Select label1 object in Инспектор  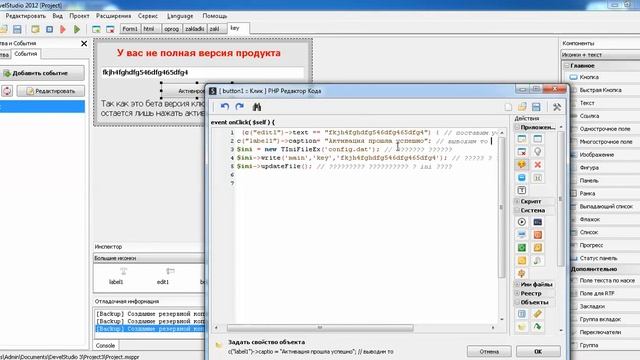(116, 276)
